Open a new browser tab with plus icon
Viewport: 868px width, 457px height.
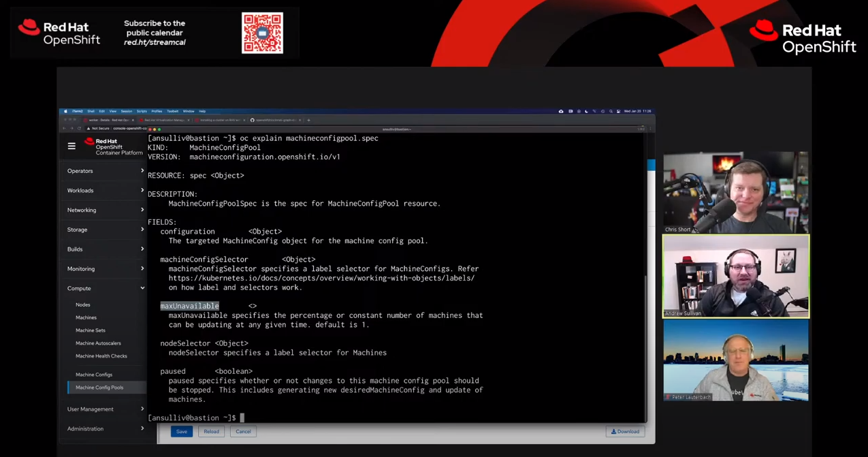pos(308,120)
